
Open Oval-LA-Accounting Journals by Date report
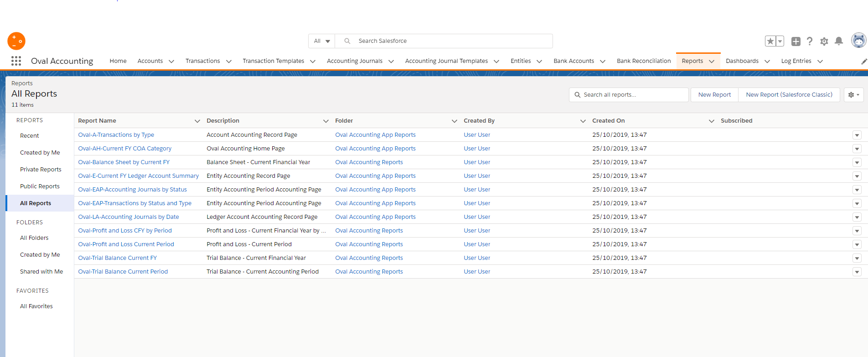pyautogui.click(x=129, y=217)
